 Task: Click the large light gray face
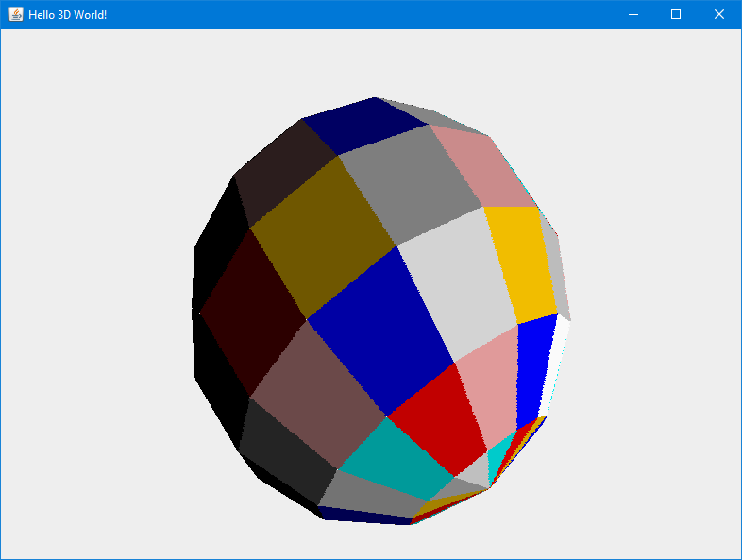pos(458,284)
